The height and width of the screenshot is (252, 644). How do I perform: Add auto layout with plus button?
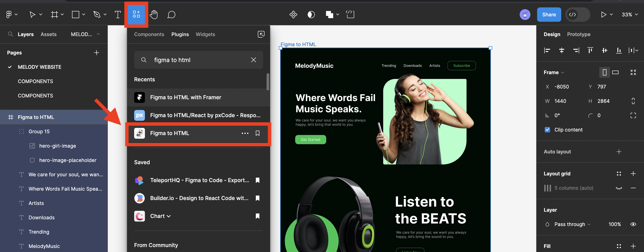click(619, 152)
